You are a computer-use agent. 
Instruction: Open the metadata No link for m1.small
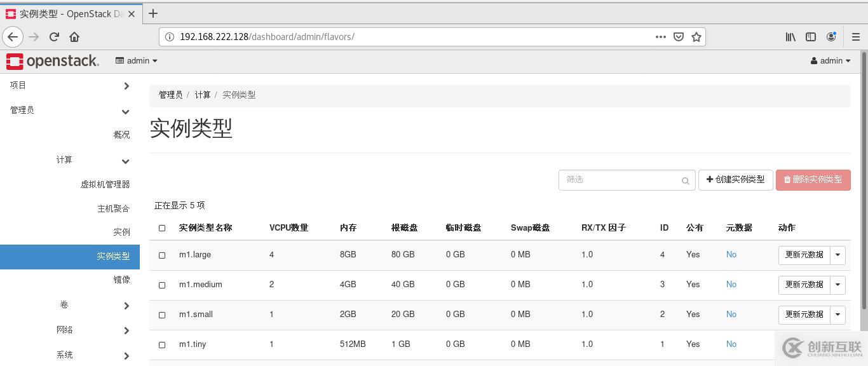coord(731,314)
